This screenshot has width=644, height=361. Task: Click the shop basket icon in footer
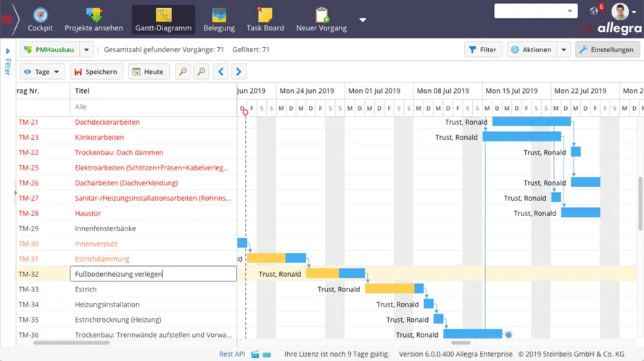pos(255,354)
